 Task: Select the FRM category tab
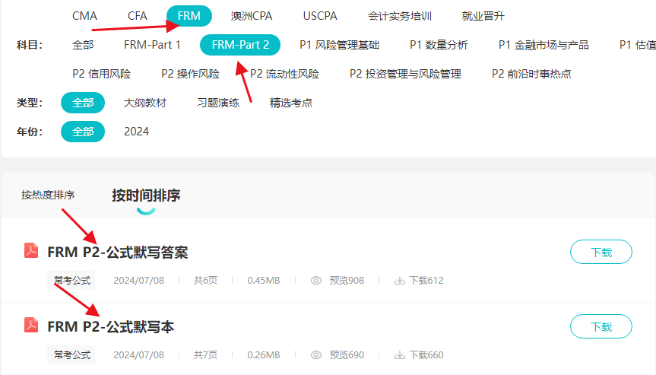pos(189,16)
